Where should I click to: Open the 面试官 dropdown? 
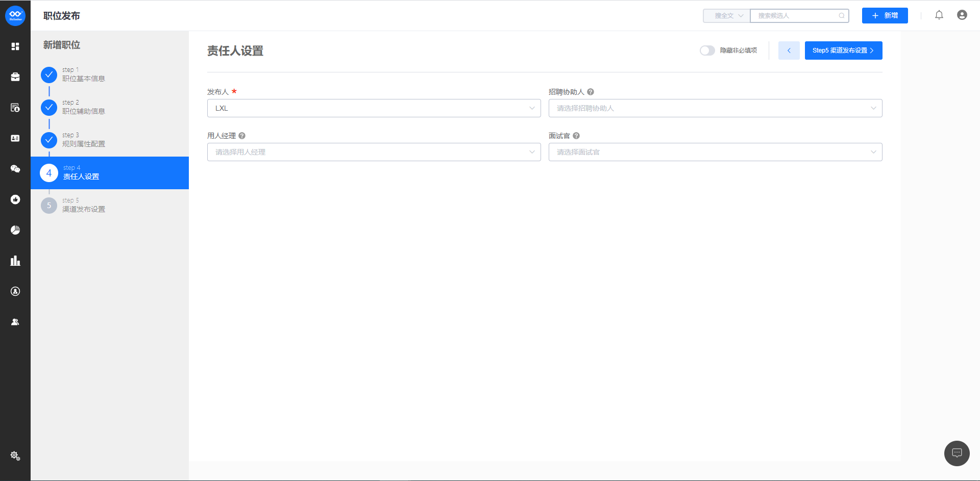click(715, 152)
